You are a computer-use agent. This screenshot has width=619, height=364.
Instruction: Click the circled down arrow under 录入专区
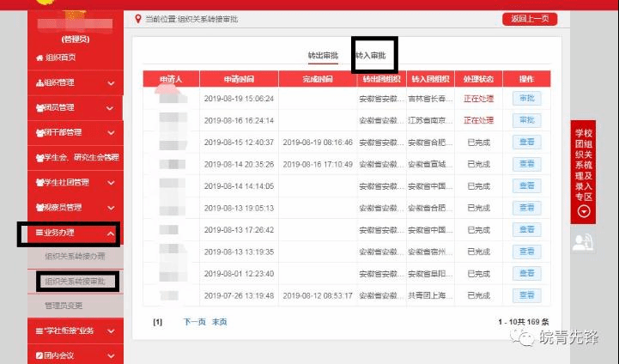pyautogui.click(x=584, y=212)
